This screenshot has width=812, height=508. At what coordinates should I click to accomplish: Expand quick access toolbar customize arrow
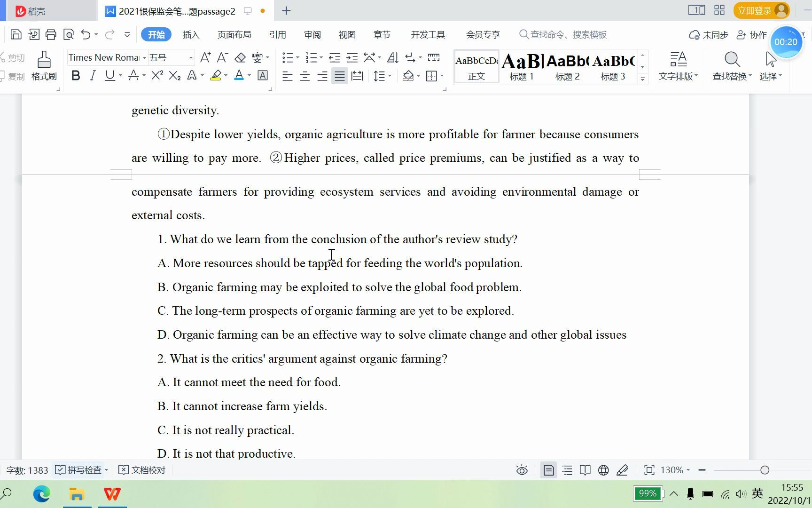click(x=127, y=34)
